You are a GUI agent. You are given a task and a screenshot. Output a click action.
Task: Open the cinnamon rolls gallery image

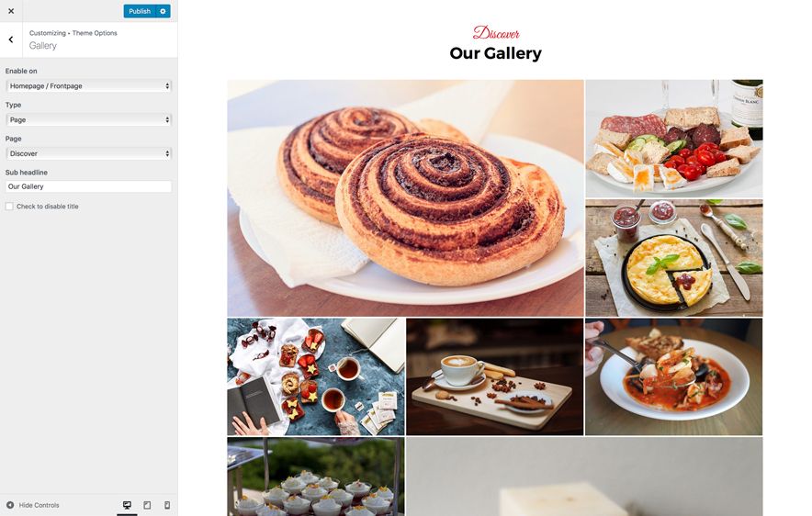405,197
